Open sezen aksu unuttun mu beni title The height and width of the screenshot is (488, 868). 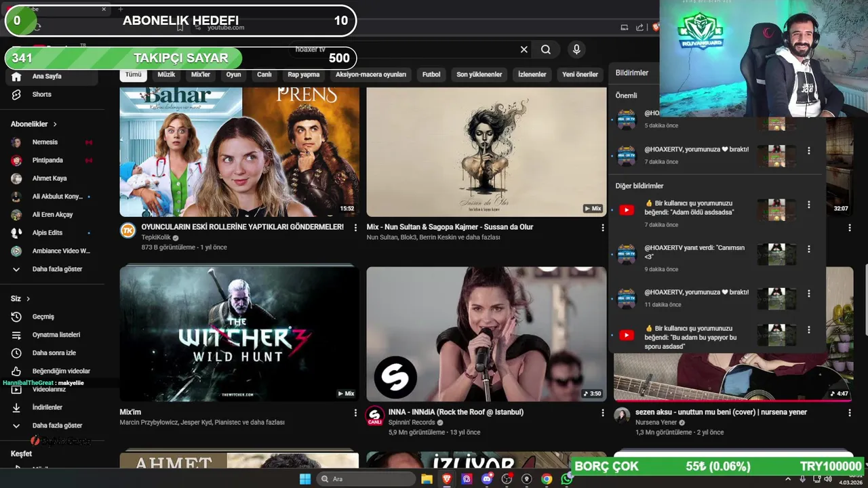click(721, 412)
